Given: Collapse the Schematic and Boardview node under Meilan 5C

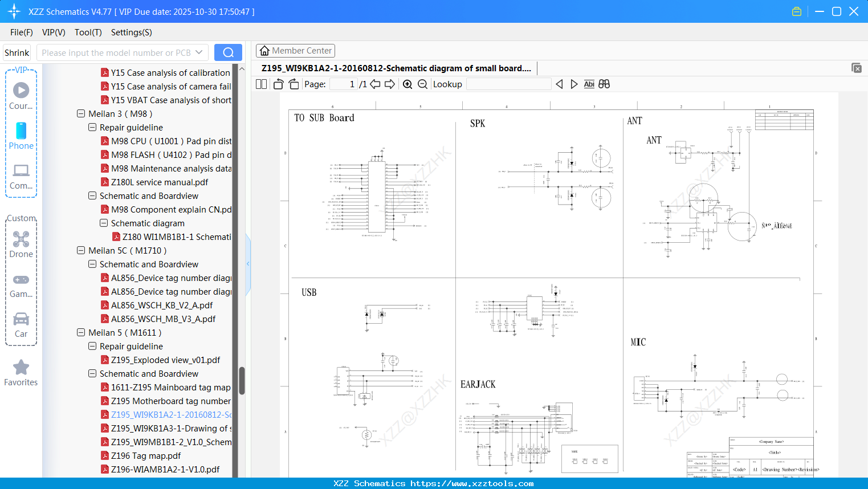Looking at the screenshot, I should (x=92, y=264).
